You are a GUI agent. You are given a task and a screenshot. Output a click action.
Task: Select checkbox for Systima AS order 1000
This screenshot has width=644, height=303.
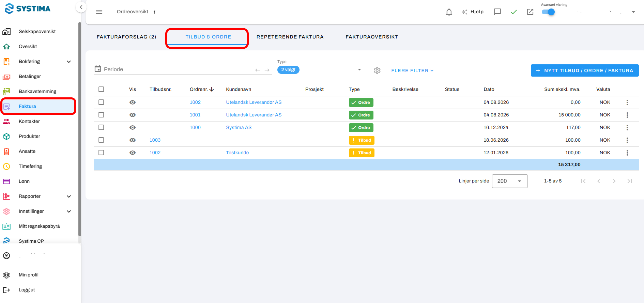coord(101,127)
